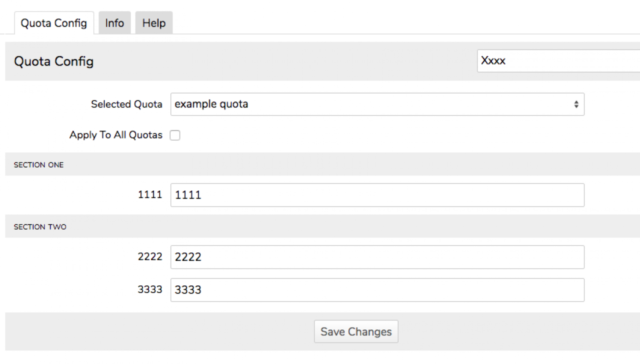Open the Help tab
The width and height of the screenshot is (640, 364).
tap(153, 23)
